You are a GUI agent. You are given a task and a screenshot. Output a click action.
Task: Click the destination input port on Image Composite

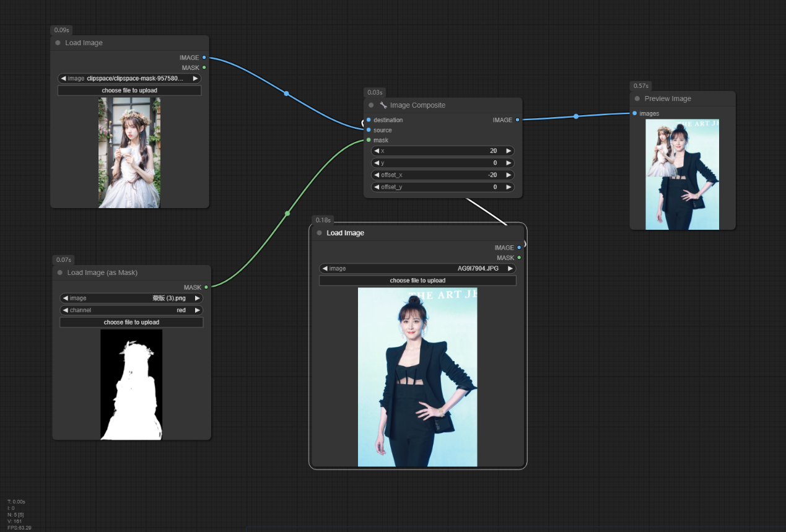[369, 120]
